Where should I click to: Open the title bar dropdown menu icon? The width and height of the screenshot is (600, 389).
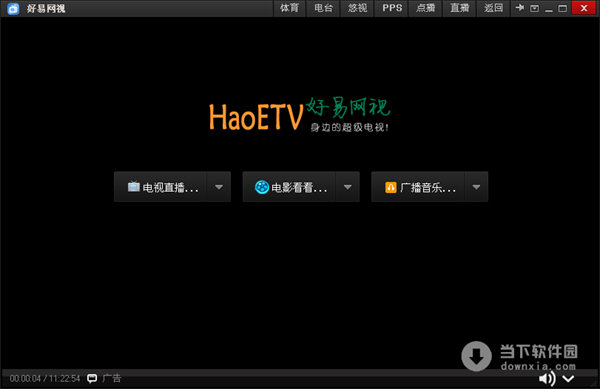[x=535, y=8]
